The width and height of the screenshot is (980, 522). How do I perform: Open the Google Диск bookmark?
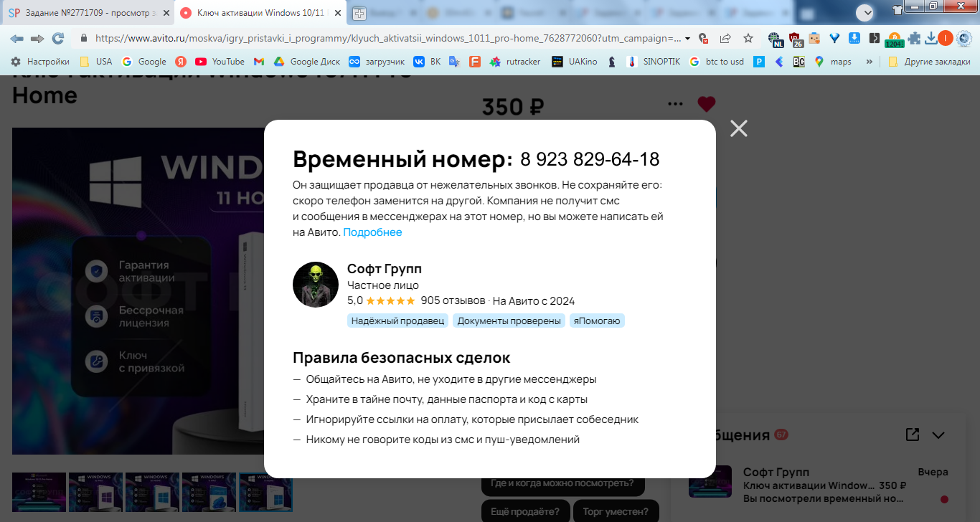point(307,62)
